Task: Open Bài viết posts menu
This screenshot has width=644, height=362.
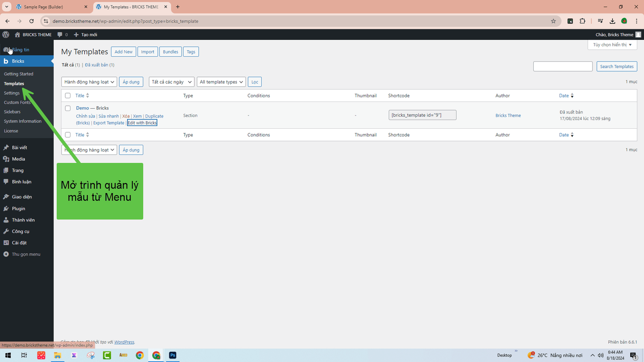Action: coord(27,148)
